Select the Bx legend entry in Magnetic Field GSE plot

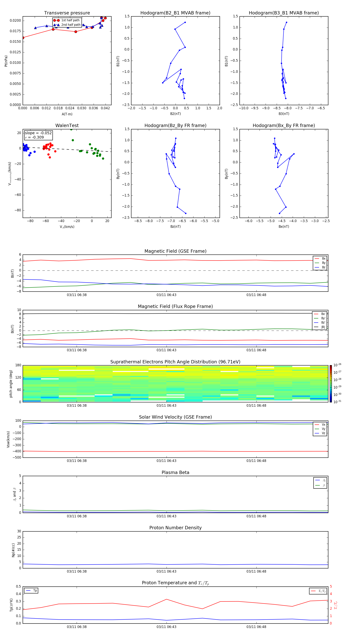coord(320,259)
